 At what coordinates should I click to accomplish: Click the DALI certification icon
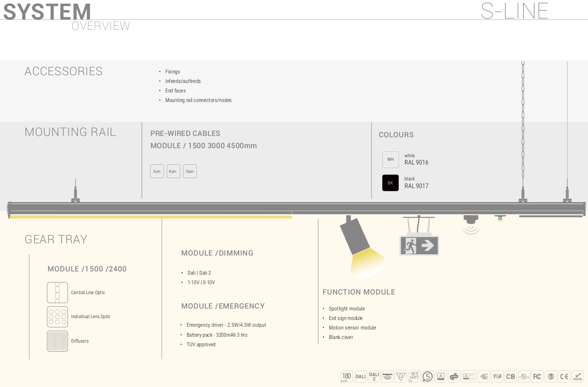(361, 376)
